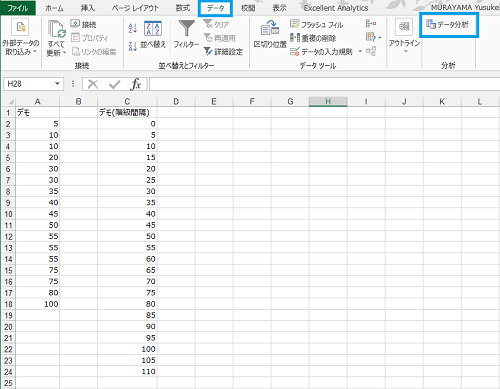
Task: Select cell A1 containing デモ
Action: pyautogui.click(x=38, y=113)
